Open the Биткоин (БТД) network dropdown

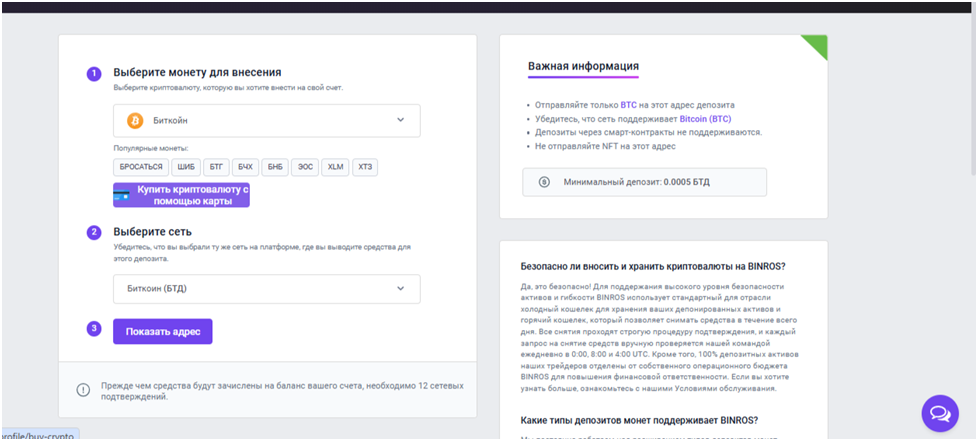[x=266, y=289]
